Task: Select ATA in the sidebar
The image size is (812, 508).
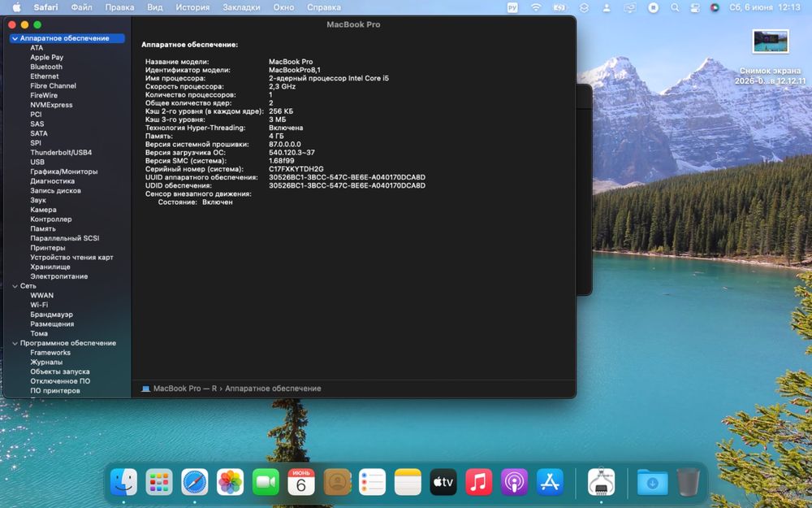Action: click(37, 48)
